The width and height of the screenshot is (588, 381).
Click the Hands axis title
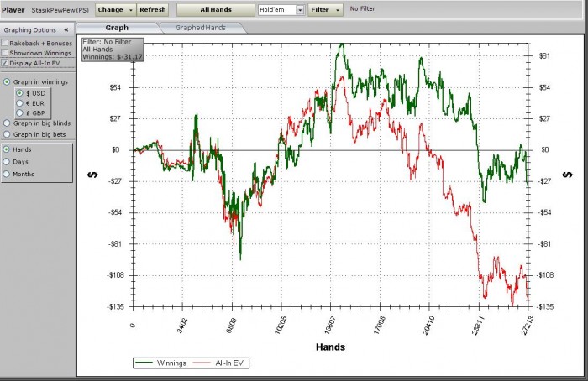[330, 347]
